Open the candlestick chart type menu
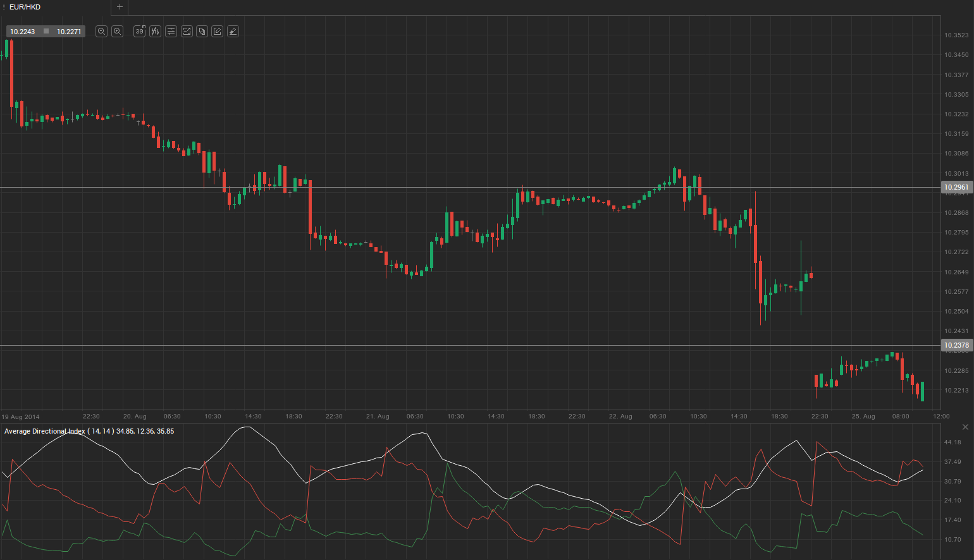Viewport: 974px width, 560px height. coord(156,31)
